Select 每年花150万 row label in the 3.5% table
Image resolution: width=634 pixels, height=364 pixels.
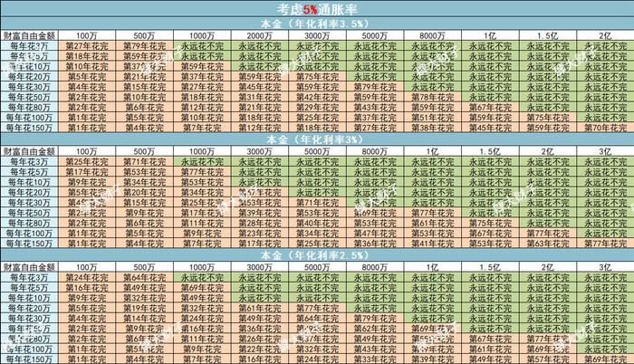point(30,128)
